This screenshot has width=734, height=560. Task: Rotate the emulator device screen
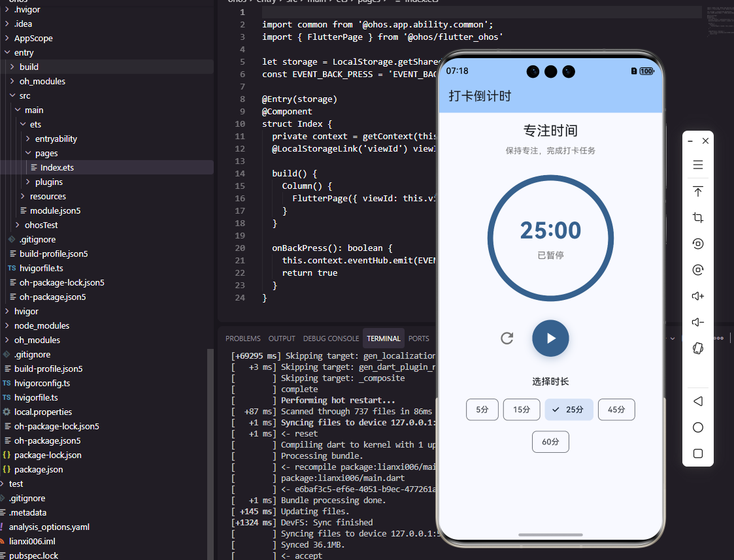pyautogui.click(x=698, y=348)
